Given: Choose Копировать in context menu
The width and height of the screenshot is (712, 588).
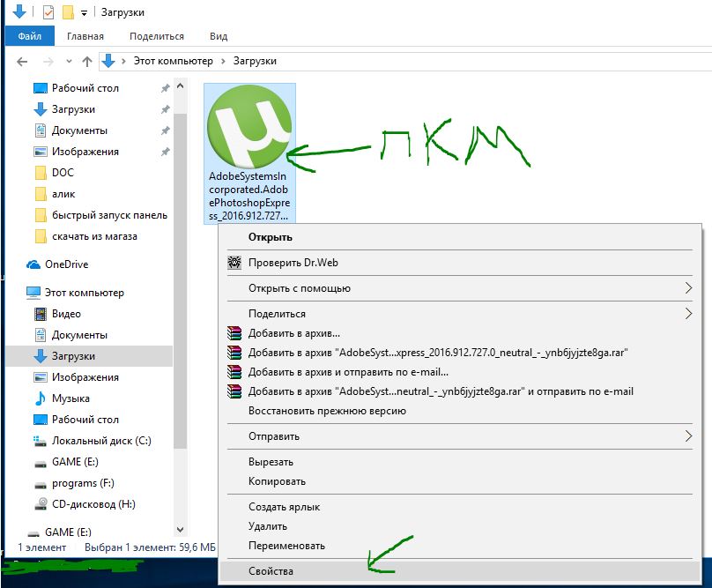Looking at the screenshot, I should pyautogui.click(x=460, y=481).
